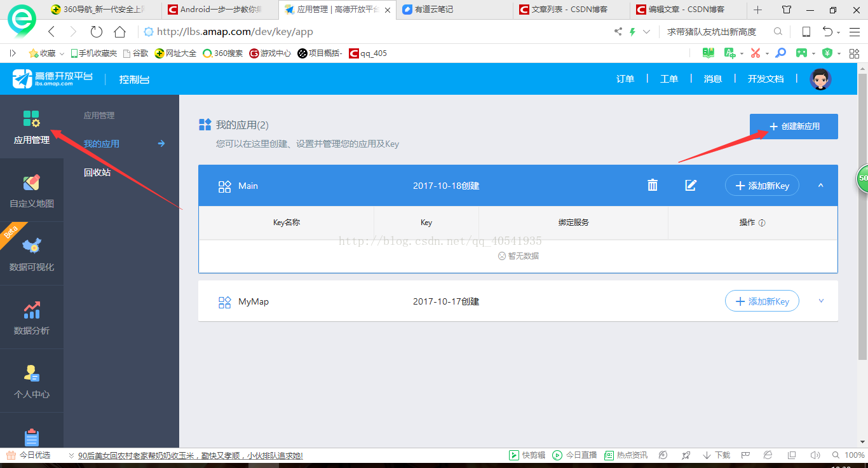Switch to 文章列表 - CSDN博客 tab
Viewport: 868px width, 468px height.
click(571, 10)
